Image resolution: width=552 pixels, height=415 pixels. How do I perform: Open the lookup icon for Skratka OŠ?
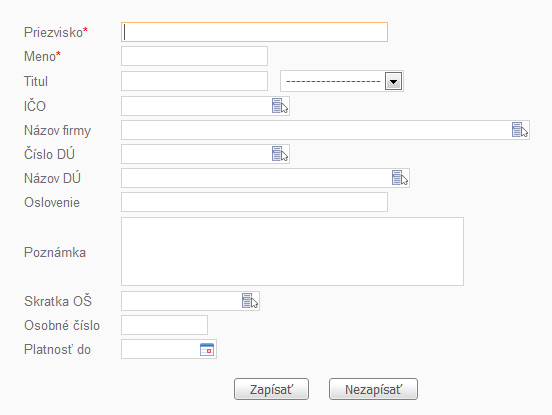coord(250,301)
